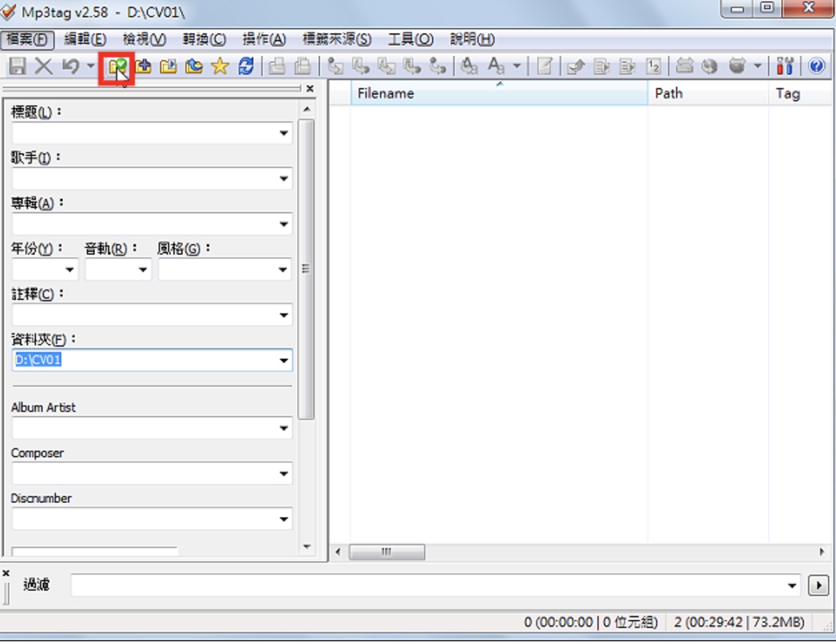The image size is (836, 644).
Task: Click the Quick Actions icon
Action: tap(496, 66)
